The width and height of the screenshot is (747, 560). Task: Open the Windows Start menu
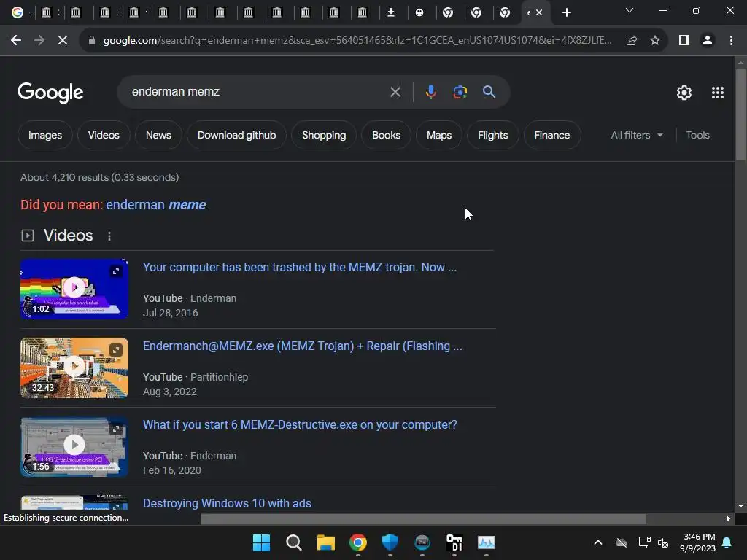tap(261, 542)
